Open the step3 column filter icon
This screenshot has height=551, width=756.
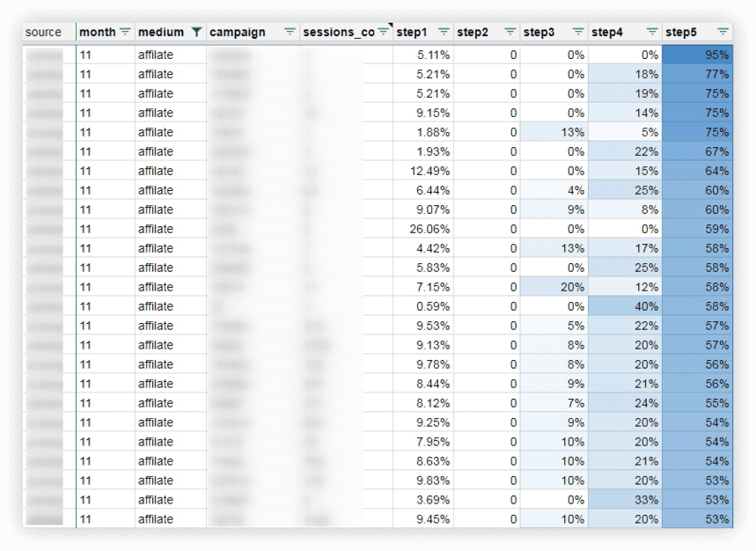[x=577, y=33]
